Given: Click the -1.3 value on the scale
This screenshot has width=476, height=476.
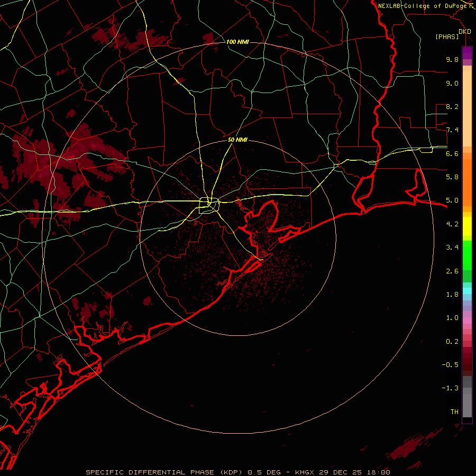Looking at the screenshot, I should point(450,388).
